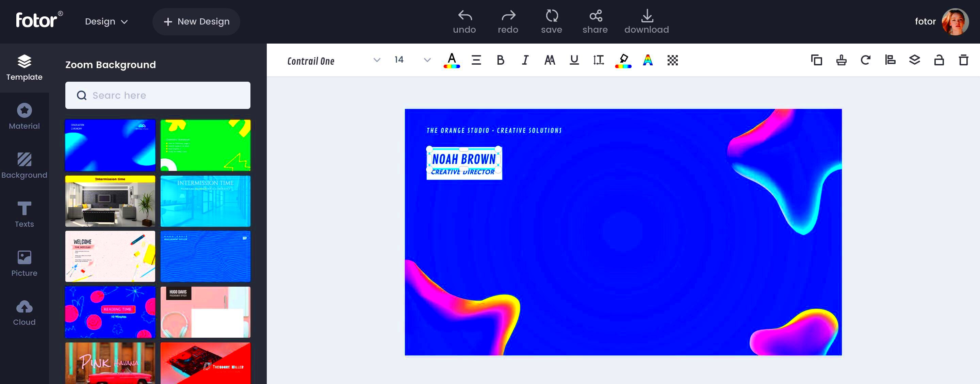The height and width of the screenshot is (384, 980).
Task: Select the blue wavy lines template
Action: [206, 256]
